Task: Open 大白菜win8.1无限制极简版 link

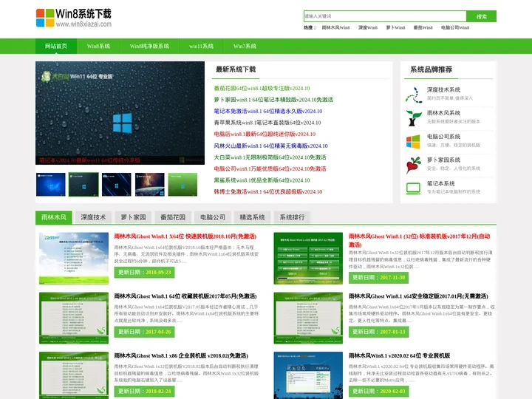Action: 270,157
